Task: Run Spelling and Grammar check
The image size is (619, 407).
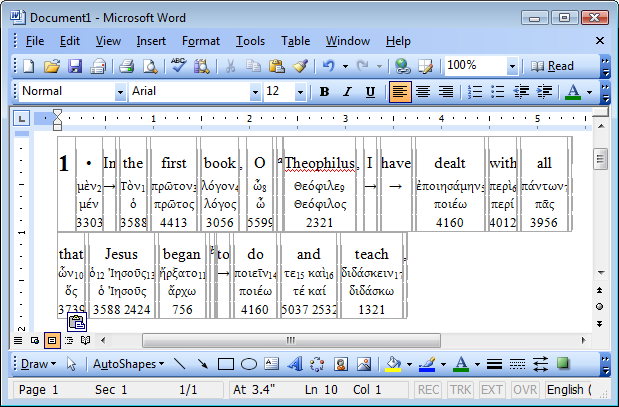Action: click(x=178, y=65)
